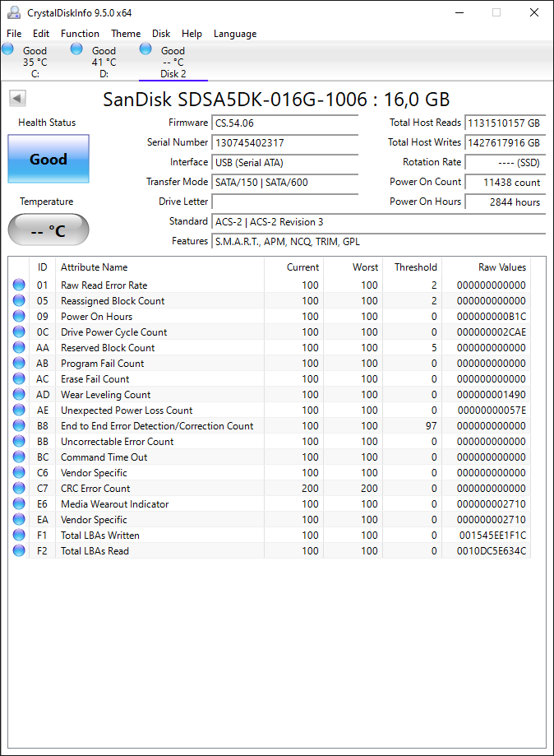Click the Firmware field CS.54.06
The width and height of the screenshot is (554, 756).
tap(285, 123)
